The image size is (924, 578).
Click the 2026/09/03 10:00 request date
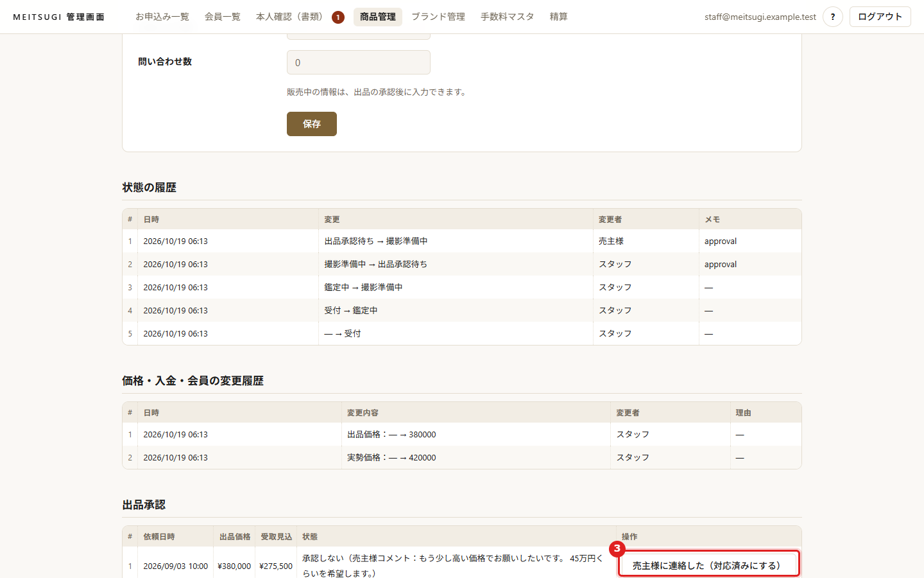pyautogui.click(x=175, y=566)
